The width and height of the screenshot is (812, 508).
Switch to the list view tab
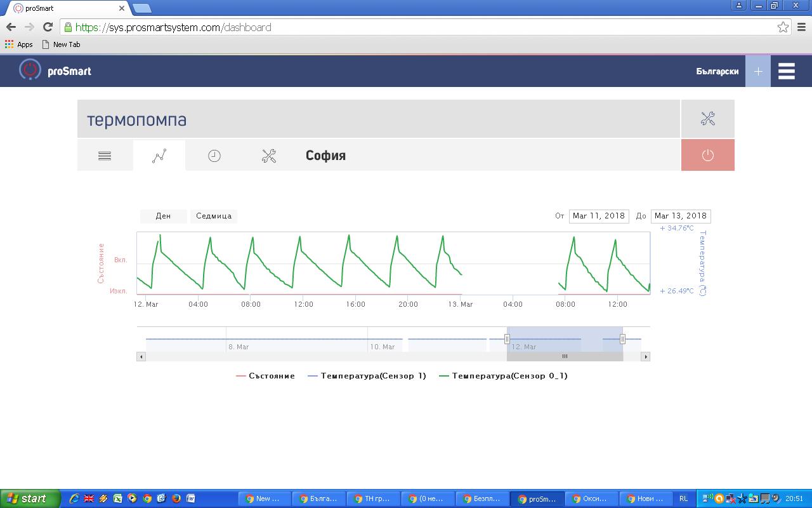(x=105, y=156)
